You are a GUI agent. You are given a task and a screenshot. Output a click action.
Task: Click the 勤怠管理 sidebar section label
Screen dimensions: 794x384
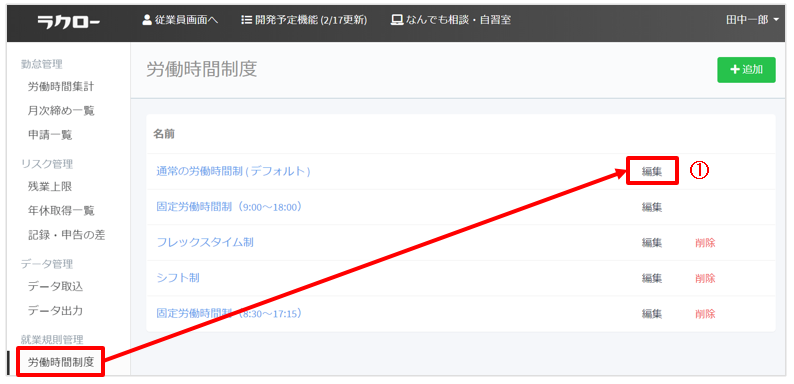[x=42, y=64]
